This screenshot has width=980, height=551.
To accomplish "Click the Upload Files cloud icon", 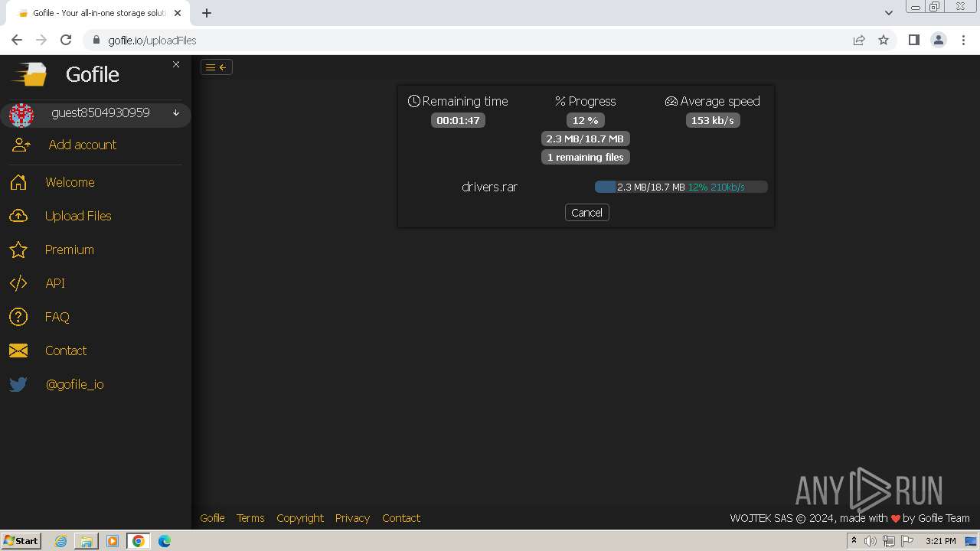I will 18,216.
